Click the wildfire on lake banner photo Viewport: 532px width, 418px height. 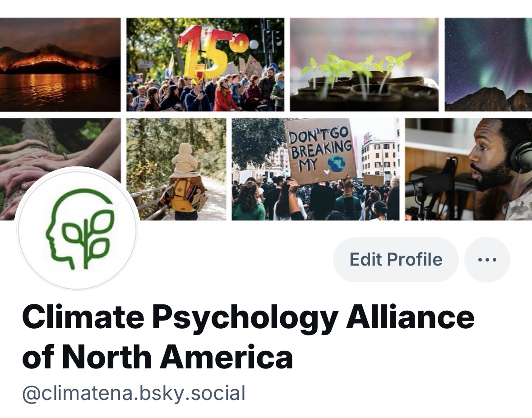click(60, 64)
